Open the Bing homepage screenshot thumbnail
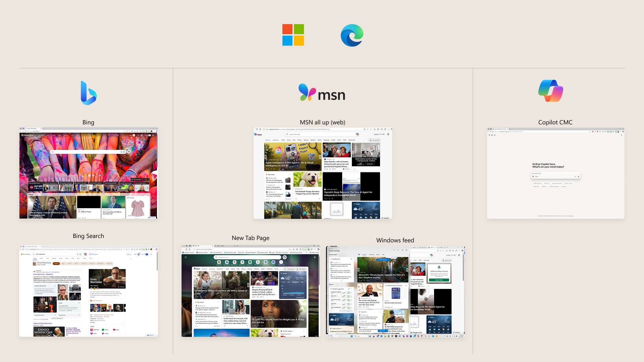 pyautogui.click(x=89, y=173)
